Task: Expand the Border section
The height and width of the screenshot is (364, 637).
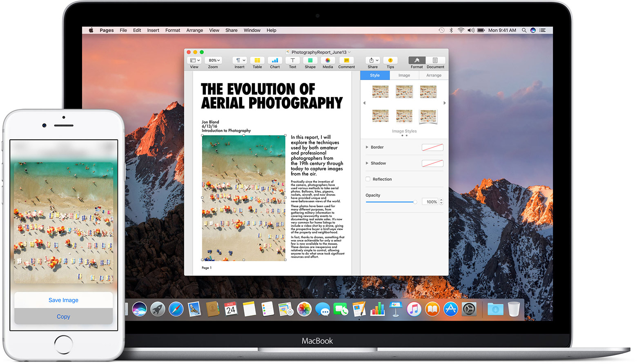Action: (x=367, y=147)
